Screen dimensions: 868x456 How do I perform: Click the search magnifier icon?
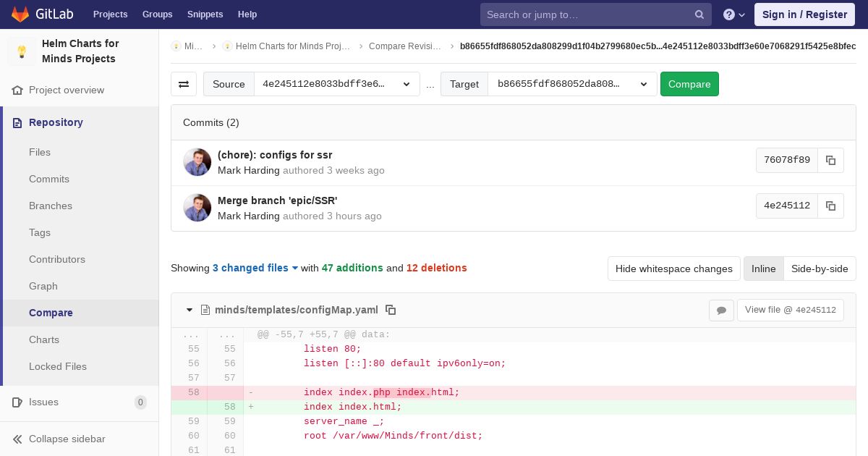click(699, 14)
